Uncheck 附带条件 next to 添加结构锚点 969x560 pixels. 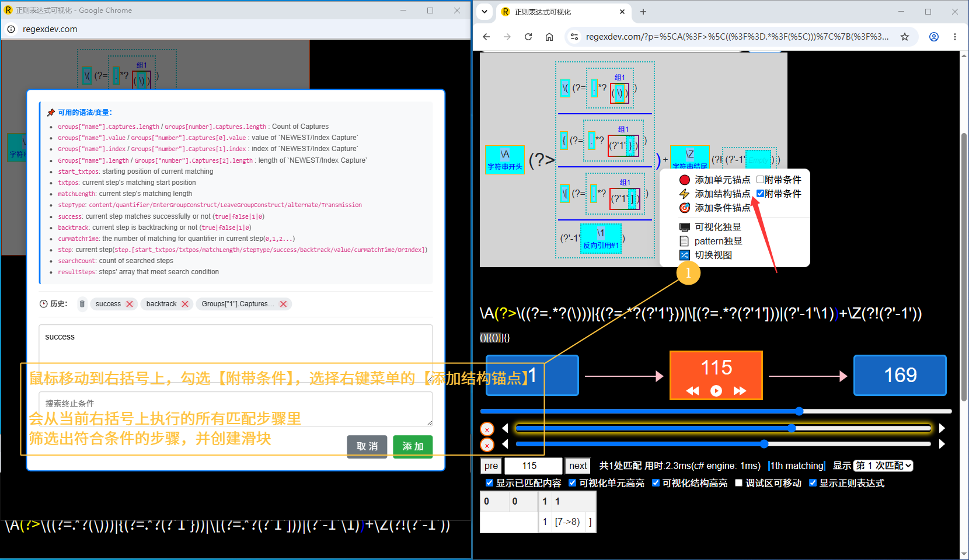coord(760,194)
